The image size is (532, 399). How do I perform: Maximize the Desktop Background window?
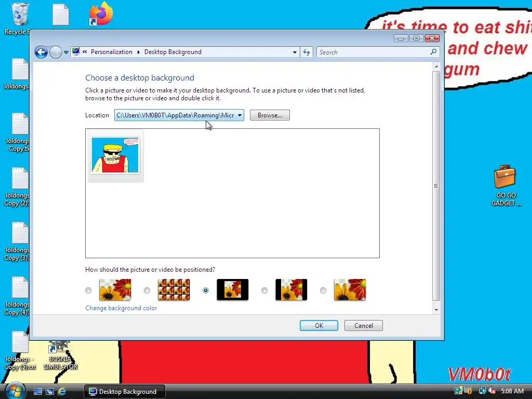416,38
